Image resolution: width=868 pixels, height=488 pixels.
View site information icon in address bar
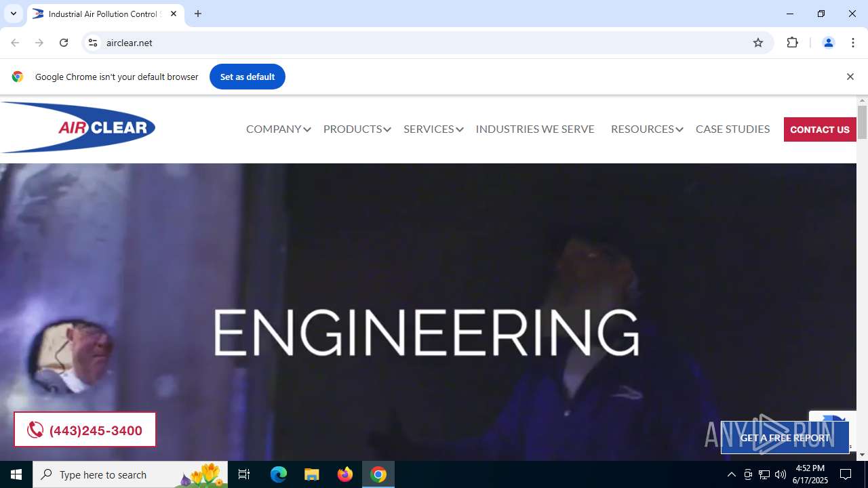[x=94, y=43]
